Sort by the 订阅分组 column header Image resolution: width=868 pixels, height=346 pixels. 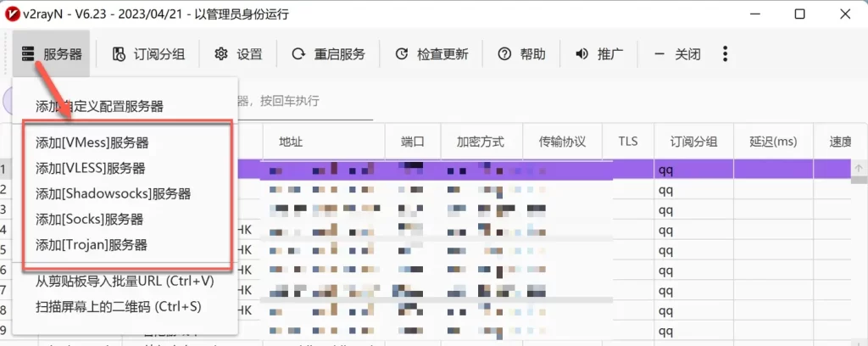pyautogui.click(x=694, y=142)
